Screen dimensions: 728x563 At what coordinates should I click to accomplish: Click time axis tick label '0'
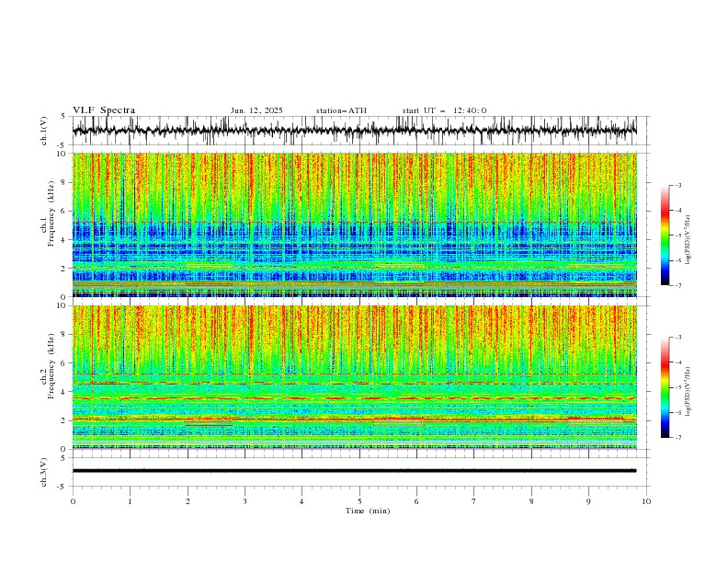click(x=73, y=501)
